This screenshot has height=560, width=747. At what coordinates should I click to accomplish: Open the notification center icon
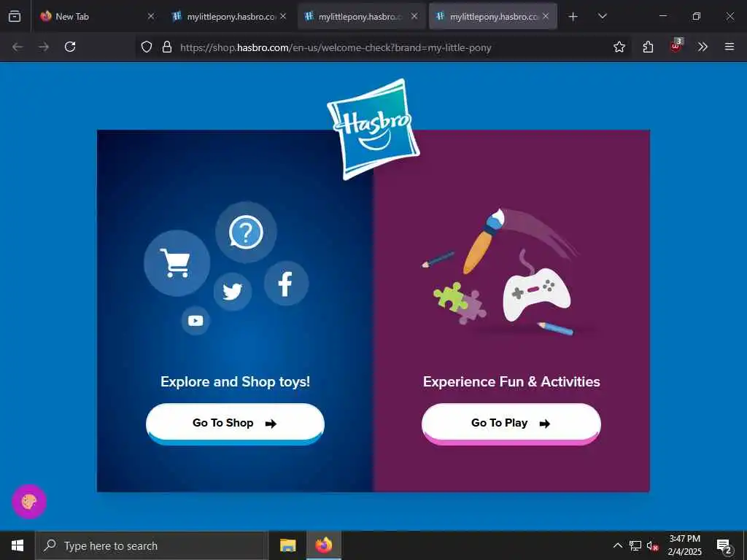[724, 545]
